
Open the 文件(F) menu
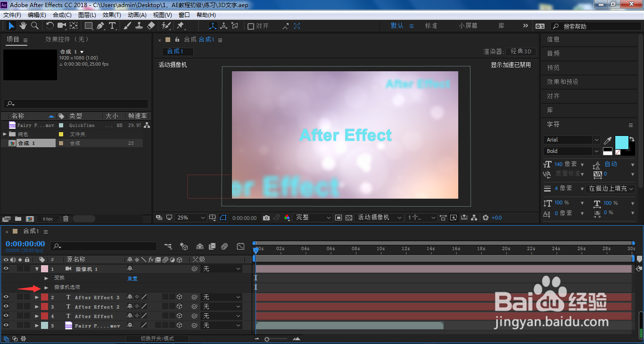click(x=12, y=15)
